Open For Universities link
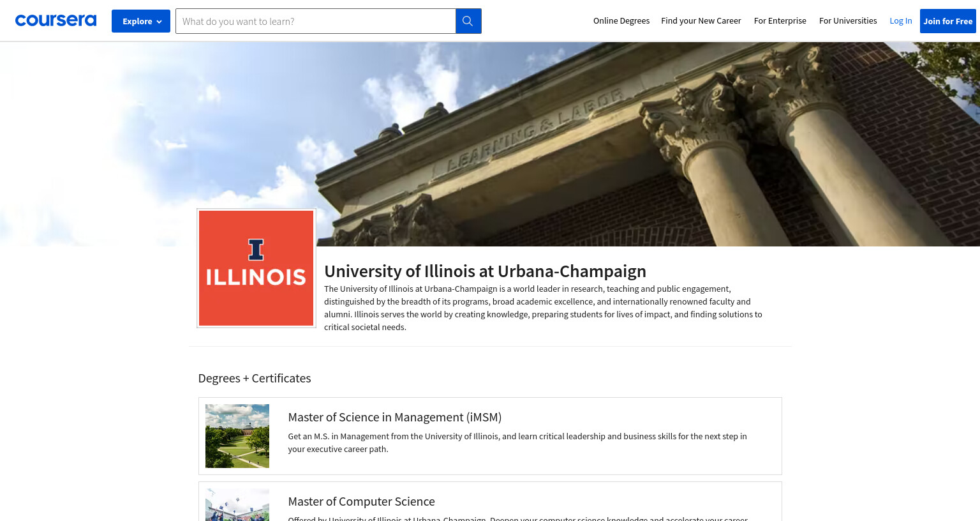Viewport: 980px width, 521px height. coord(848,21)
